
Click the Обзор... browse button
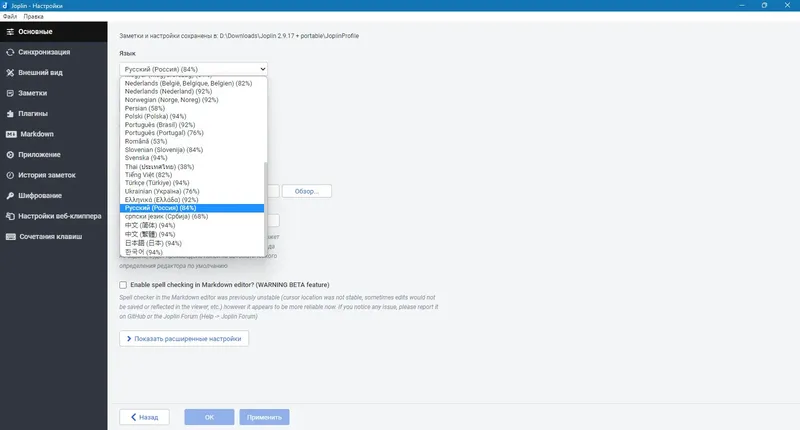pos(307,191)
